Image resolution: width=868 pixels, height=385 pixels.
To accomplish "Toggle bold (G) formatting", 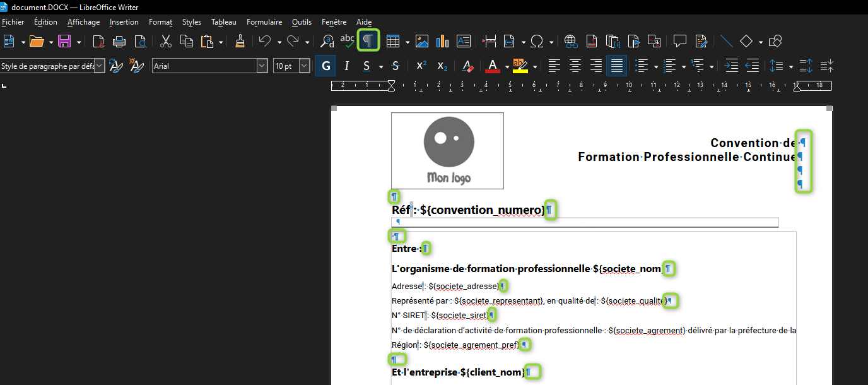I will click(x=325, y=66).
